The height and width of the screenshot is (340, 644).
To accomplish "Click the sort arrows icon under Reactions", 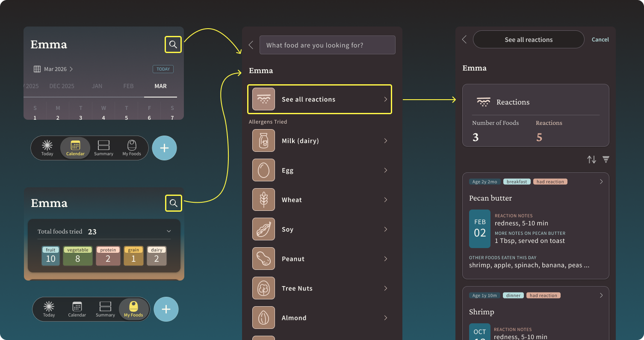I will [591, 160].
